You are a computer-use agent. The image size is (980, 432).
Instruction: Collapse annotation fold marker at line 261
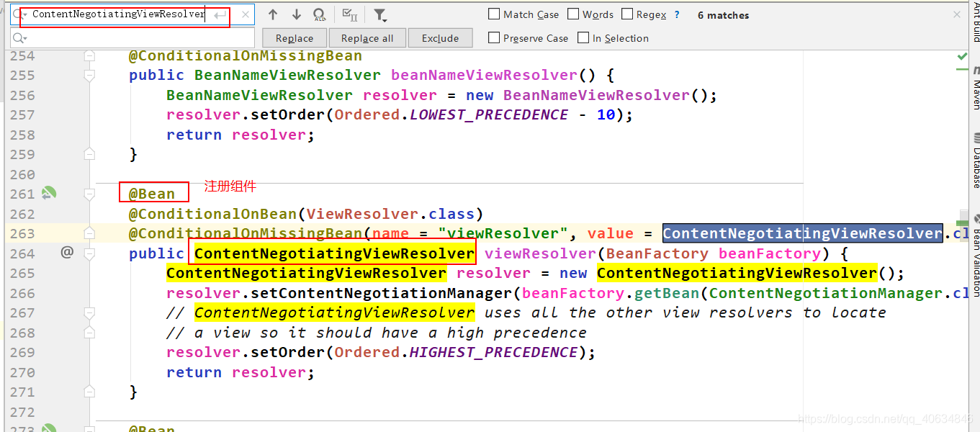(89, 194)
